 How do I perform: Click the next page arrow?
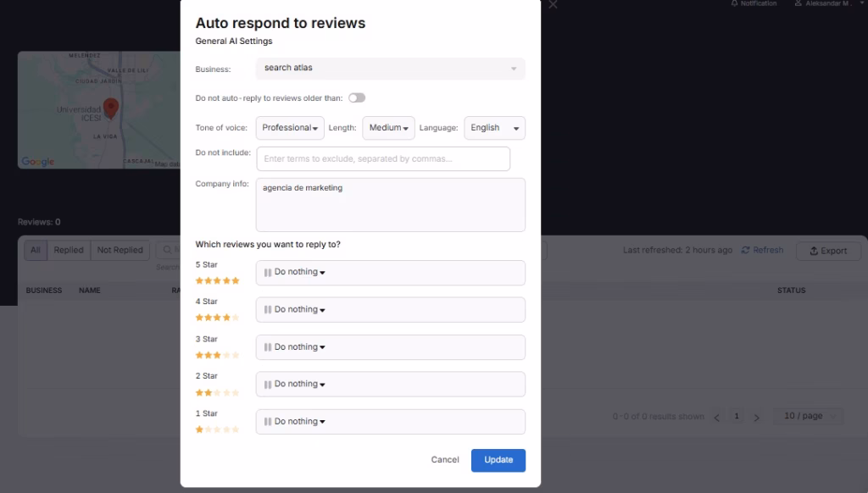(x=756, y=417)
